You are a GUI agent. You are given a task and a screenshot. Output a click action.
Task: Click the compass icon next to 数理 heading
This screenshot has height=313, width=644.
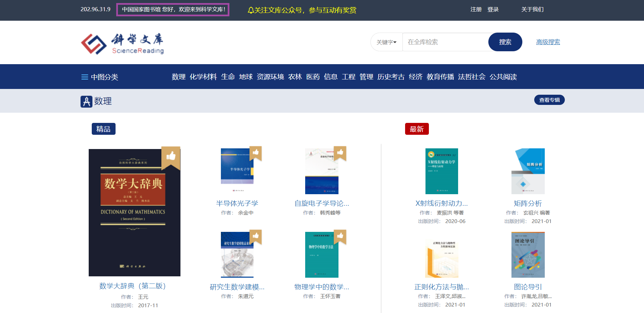pyautogui.click(x=86, y=101)
